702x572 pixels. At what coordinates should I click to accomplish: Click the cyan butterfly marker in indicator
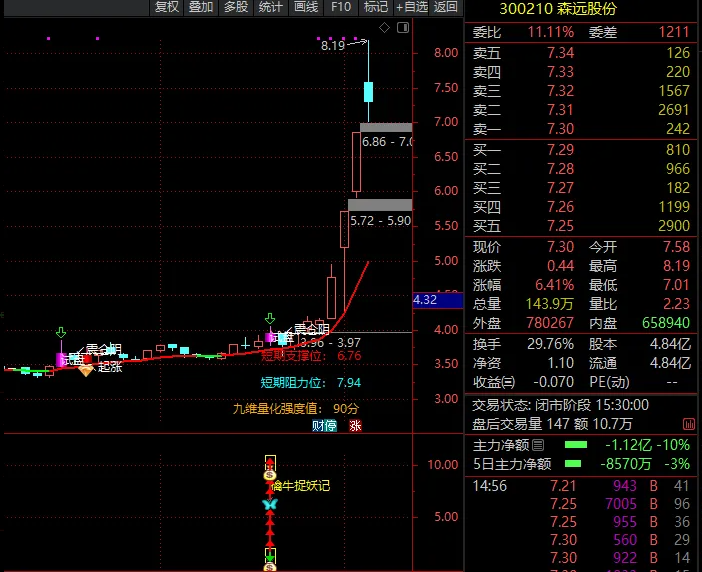coord(269,505)
